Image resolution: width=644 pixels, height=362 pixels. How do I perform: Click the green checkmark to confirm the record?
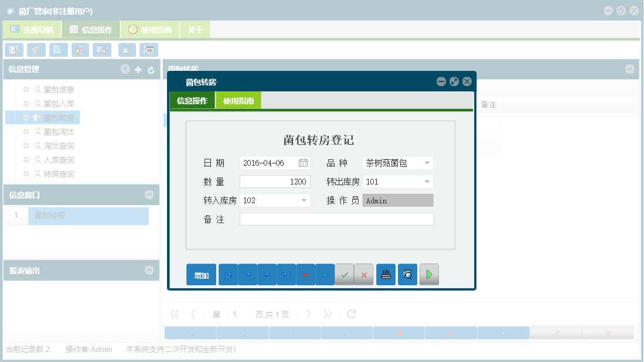pyautogui.click(x=345, y=274)
